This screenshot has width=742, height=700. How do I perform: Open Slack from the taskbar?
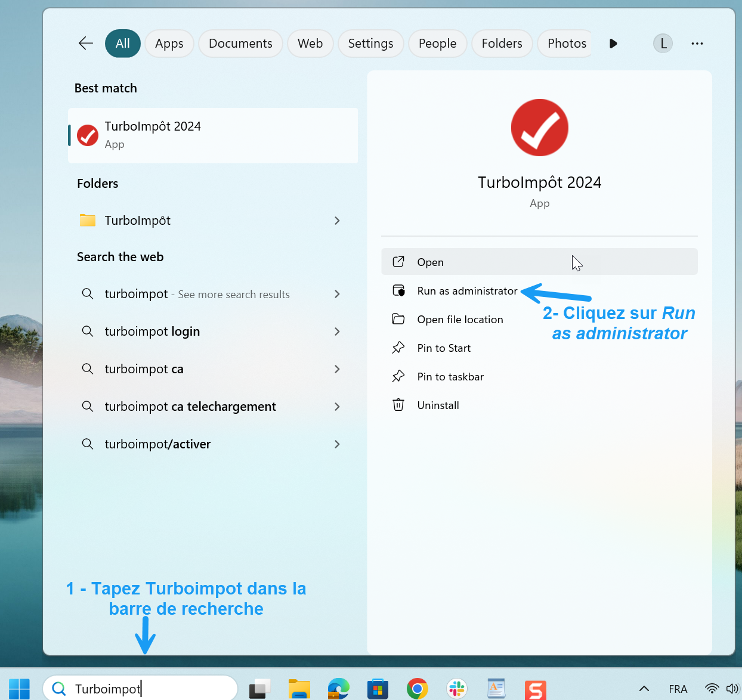pos(457,689)
